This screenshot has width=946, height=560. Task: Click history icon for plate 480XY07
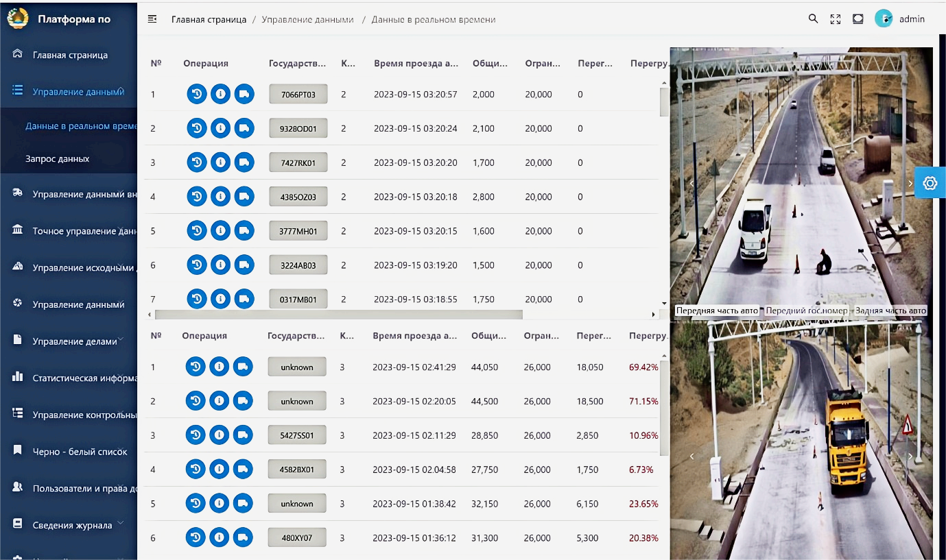click(196, 538)
